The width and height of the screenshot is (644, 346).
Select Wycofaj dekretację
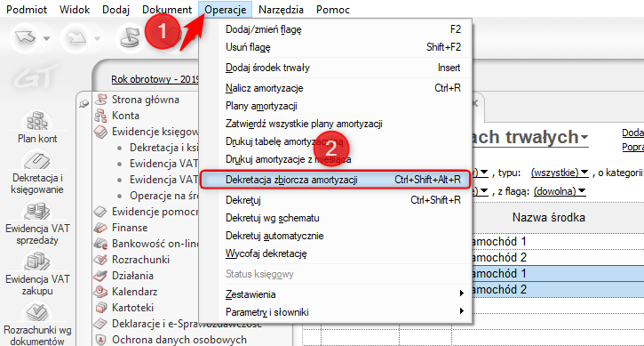point(336,253)
